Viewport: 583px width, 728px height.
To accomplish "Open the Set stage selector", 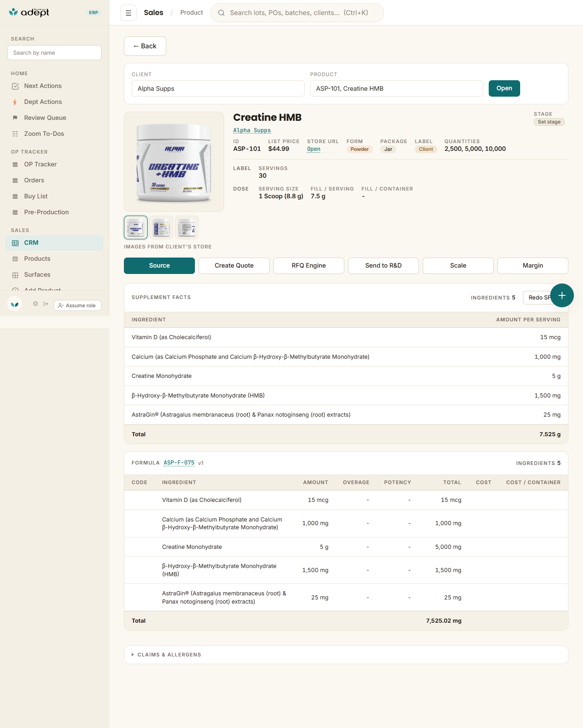I will coord(549,122).
